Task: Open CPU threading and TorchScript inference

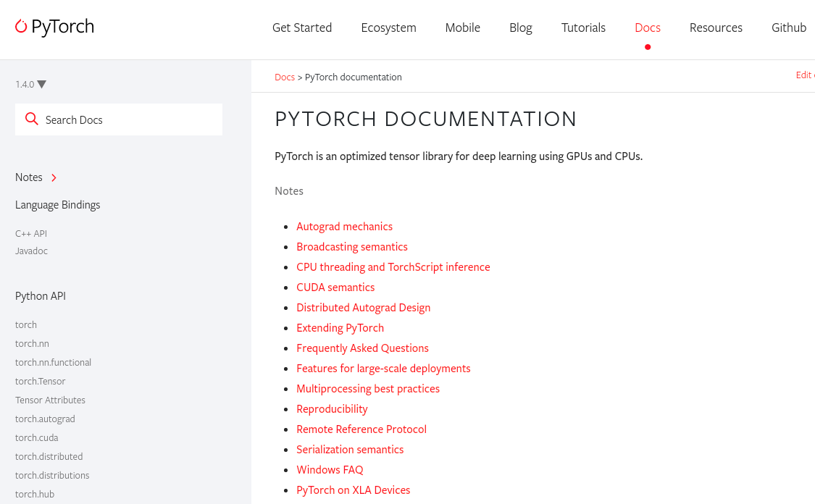Action: 393,267
